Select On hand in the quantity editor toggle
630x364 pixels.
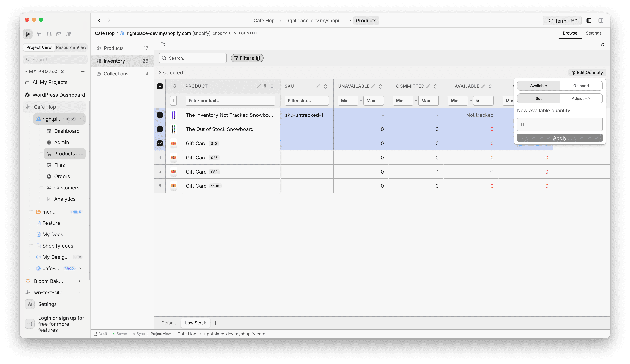(x=581, y=86)
